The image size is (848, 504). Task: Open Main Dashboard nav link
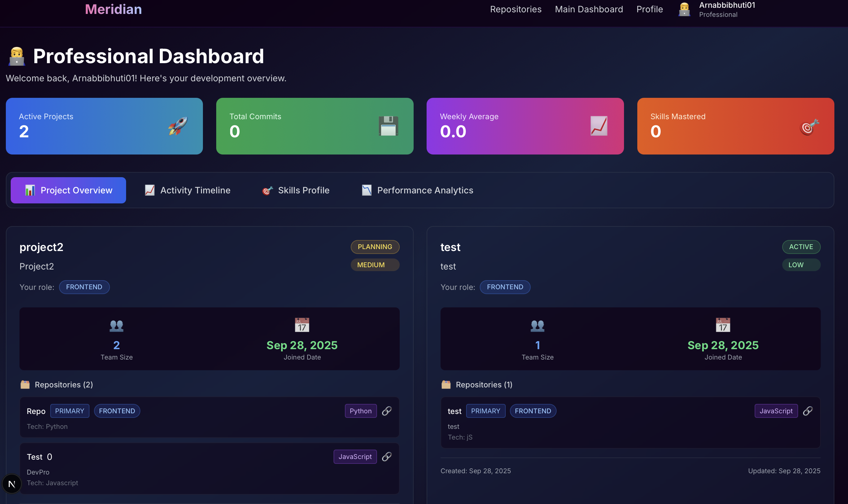coord(589,9)
